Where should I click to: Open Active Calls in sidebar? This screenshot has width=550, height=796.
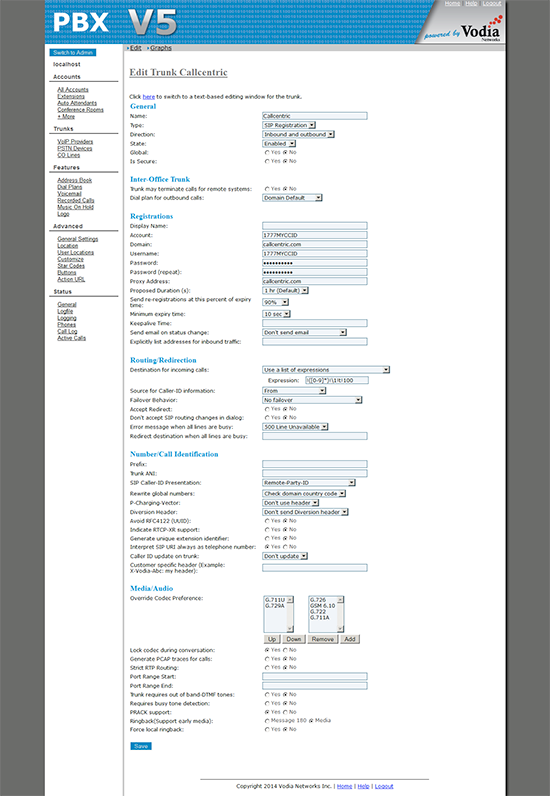tap(72, 338)
